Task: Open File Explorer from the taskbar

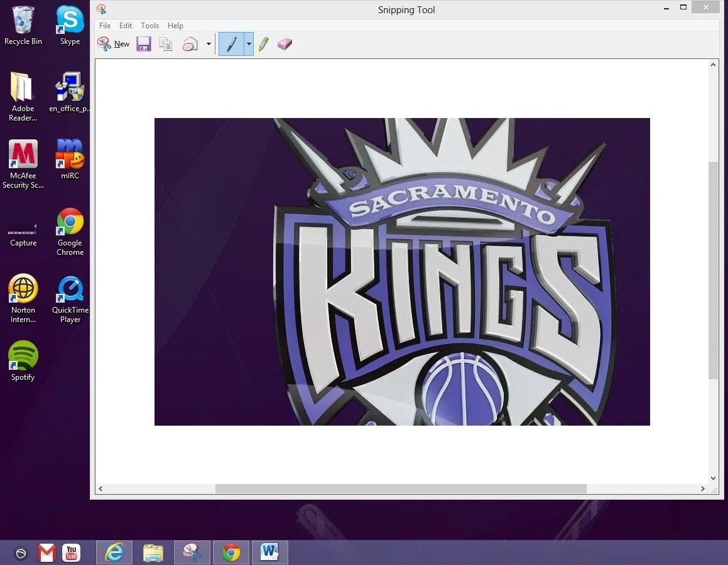Action: pos(153,552)
